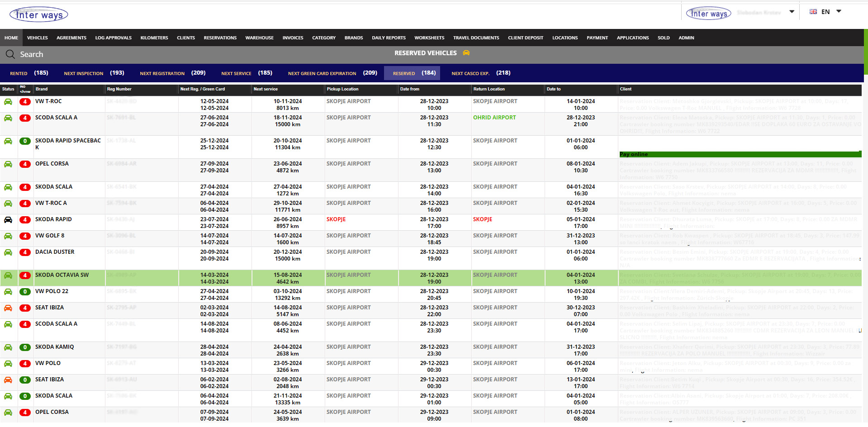Click the red no-show badge for VW T-ROC A
The height and width of the screenshot is (427, 868).
[x=25, y=204]
